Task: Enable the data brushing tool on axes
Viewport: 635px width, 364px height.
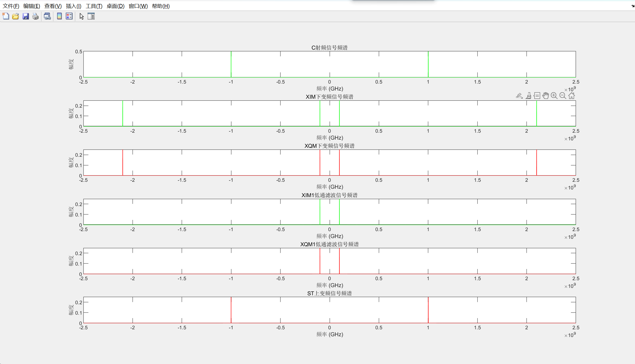Action: click(528, 96)
